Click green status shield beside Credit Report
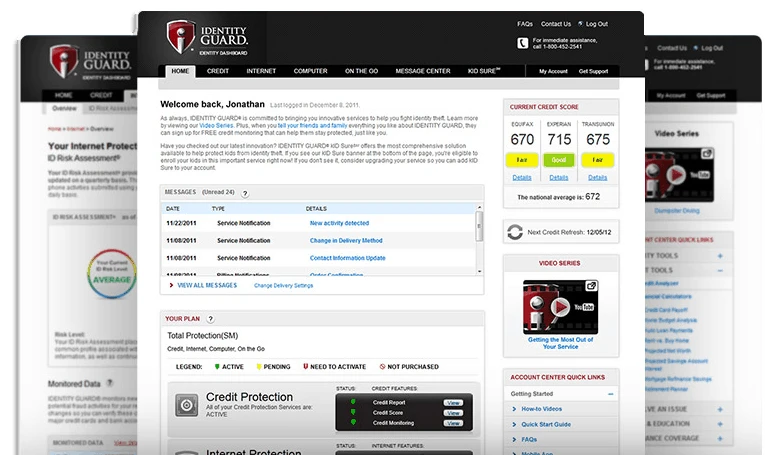778x455 pixels. click(x=353, y=402)
